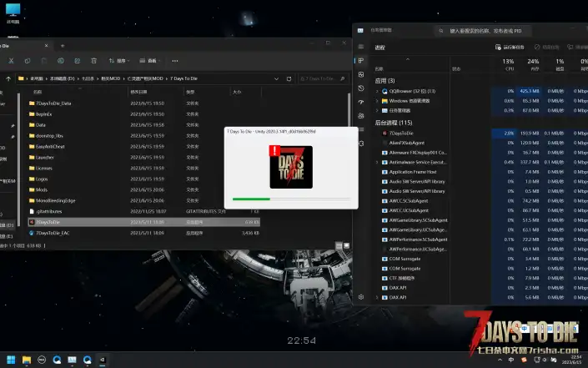Open File Explorer from the taskbar
Viewport: 588px width, 368px height.
[x=27, y=360]
